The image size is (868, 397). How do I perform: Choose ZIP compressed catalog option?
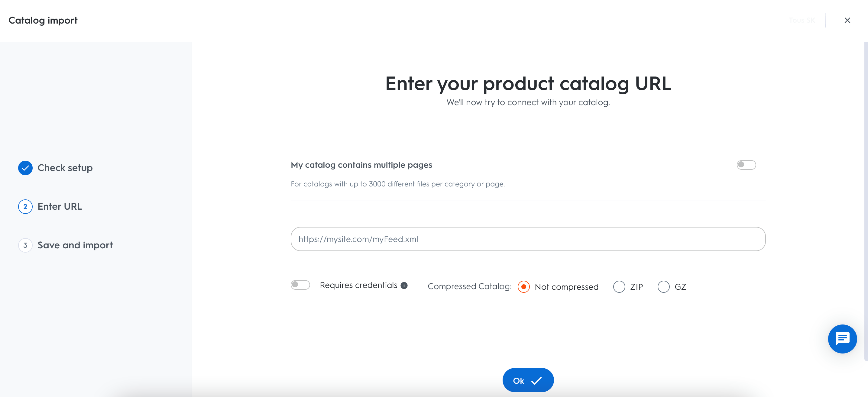point(619,286)
